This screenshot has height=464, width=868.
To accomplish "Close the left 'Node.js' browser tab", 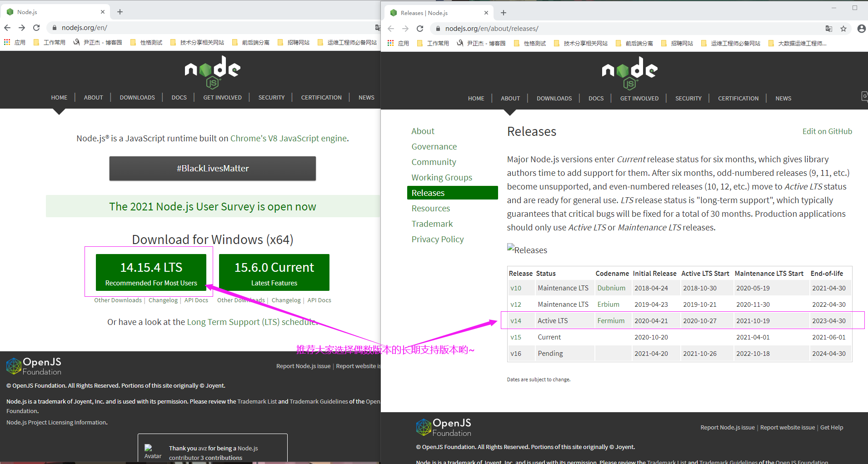I will coord(103,12).
